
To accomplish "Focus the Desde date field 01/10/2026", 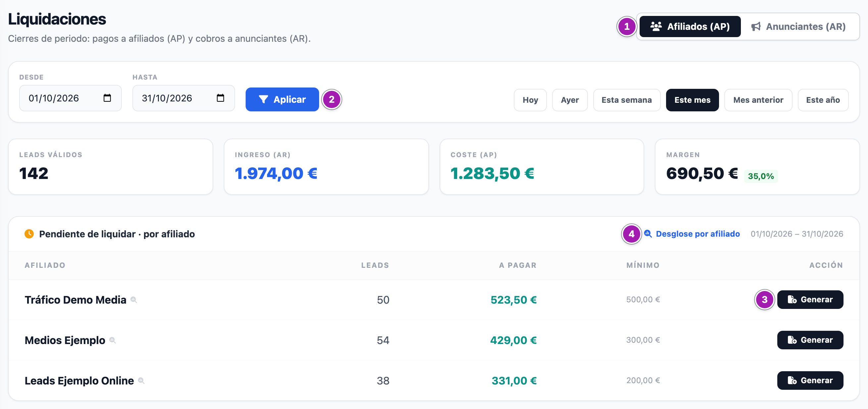I will [71, 98].
